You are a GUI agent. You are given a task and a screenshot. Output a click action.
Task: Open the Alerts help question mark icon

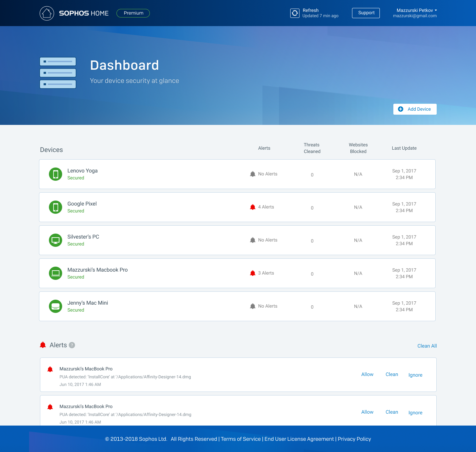72,345
